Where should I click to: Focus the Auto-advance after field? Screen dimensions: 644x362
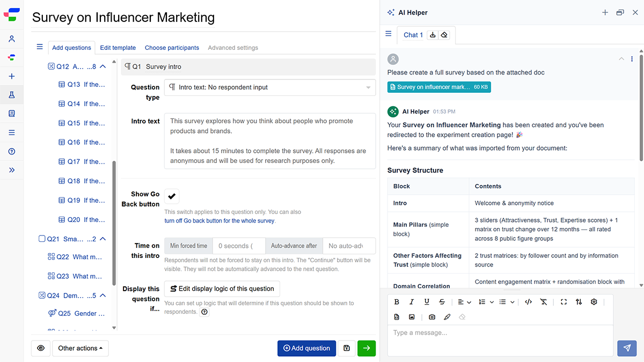tap(349, 246)
